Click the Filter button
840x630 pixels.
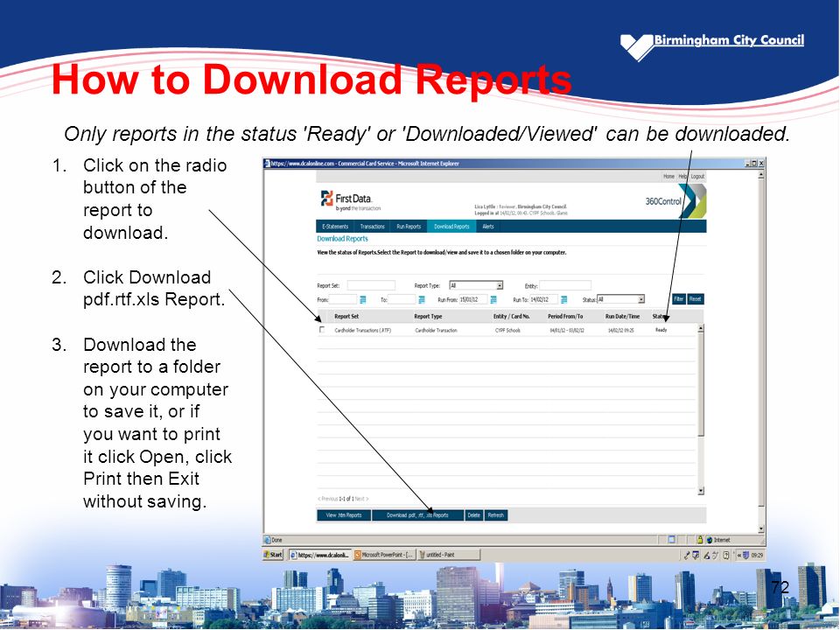679,299
